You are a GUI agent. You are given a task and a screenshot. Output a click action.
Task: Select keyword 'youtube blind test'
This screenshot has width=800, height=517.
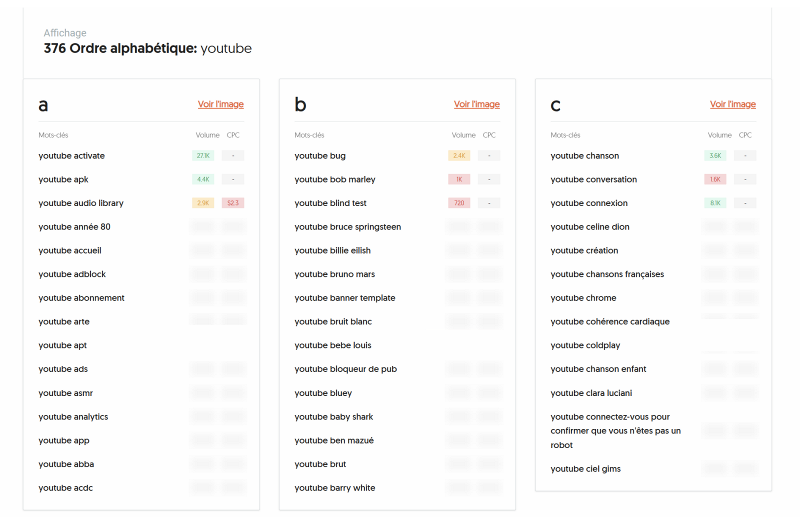(x=331, y=203)
